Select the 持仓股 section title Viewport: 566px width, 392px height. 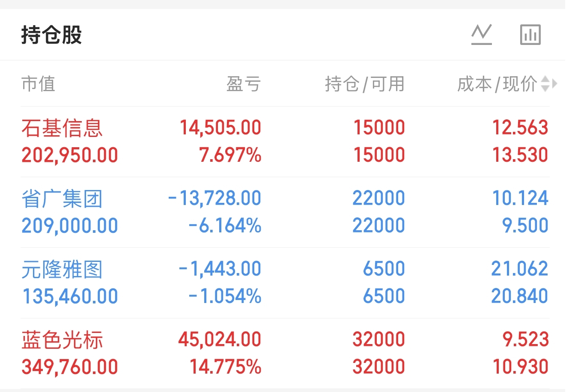(51, 35)
